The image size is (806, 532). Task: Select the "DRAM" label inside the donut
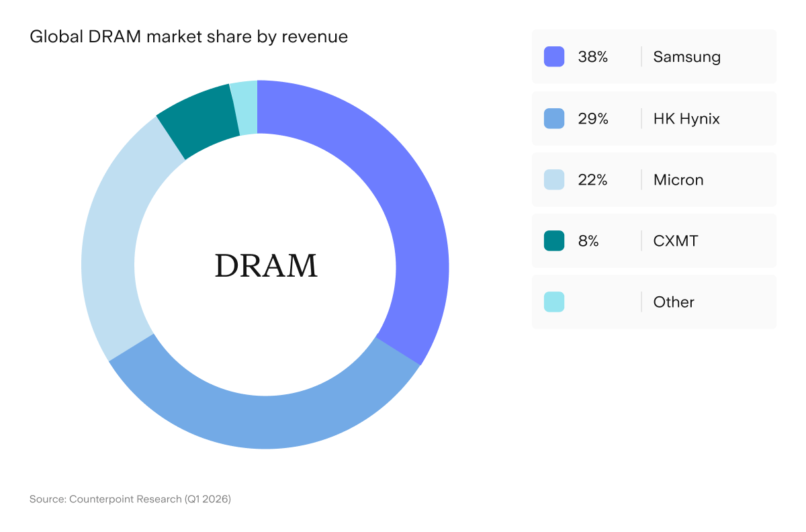click(x=266, y=266)
